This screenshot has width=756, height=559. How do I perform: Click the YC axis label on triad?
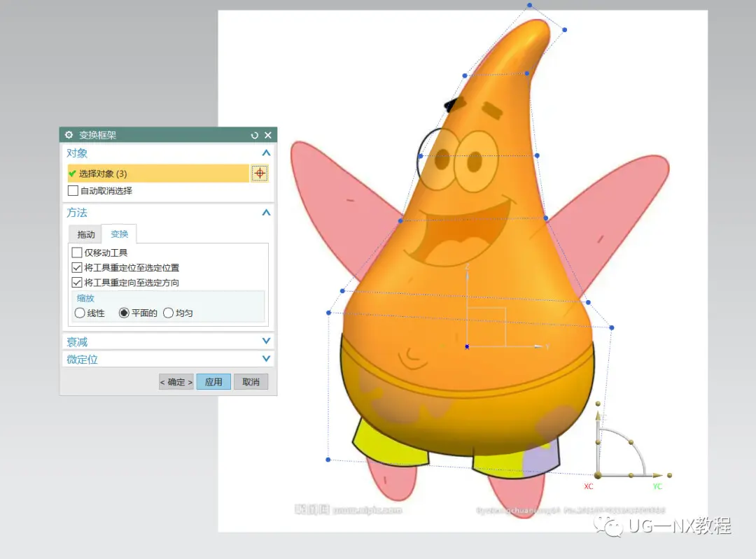(657, 486)
